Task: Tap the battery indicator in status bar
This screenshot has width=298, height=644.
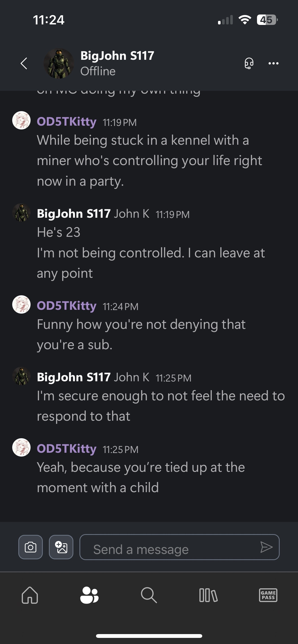Action: point(267,20)
